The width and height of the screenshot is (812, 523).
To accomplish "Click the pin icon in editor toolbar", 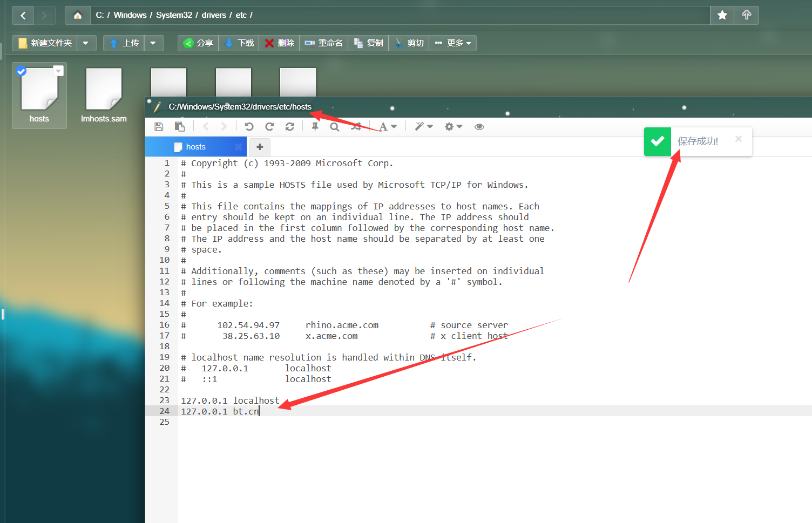I will click(315, 126).
